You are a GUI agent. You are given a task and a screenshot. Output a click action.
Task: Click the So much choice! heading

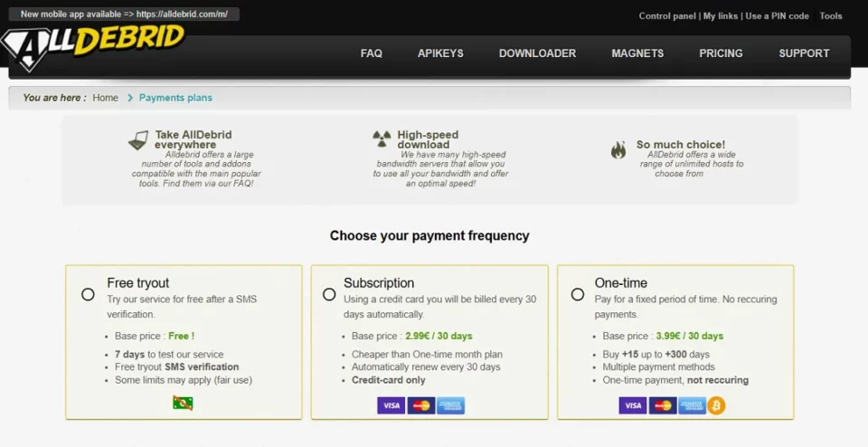681,145
